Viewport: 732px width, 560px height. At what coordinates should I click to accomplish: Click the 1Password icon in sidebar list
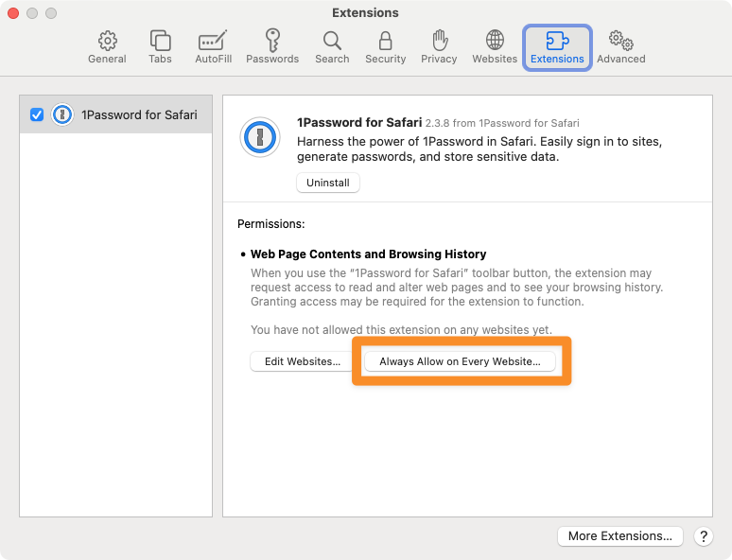[x=62, y=114]
